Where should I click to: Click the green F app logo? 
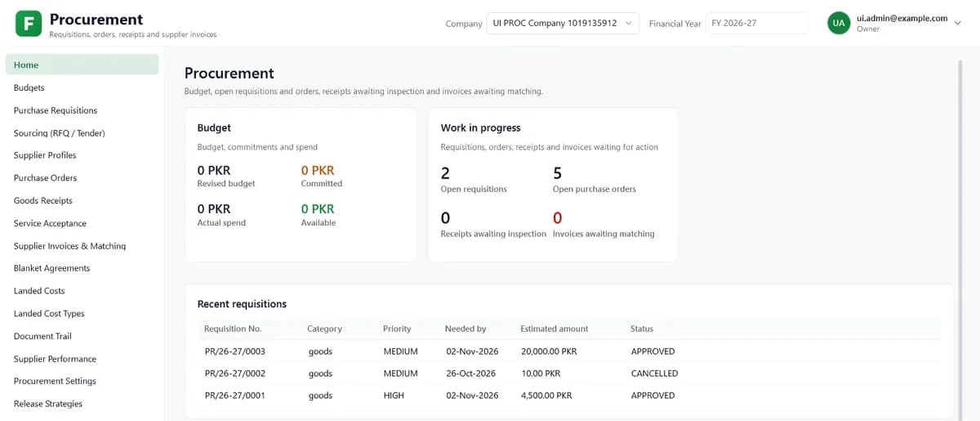point(29,24)
